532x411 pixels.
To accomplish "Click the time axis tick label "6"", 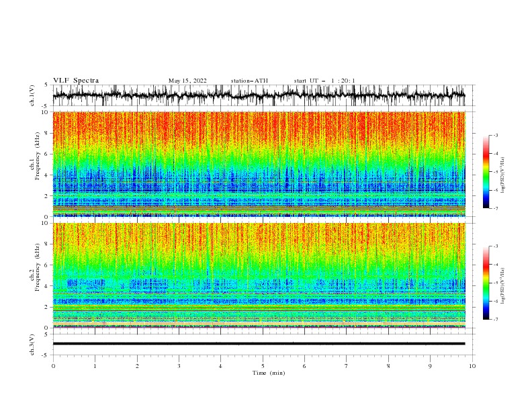I will click(304, 366).
